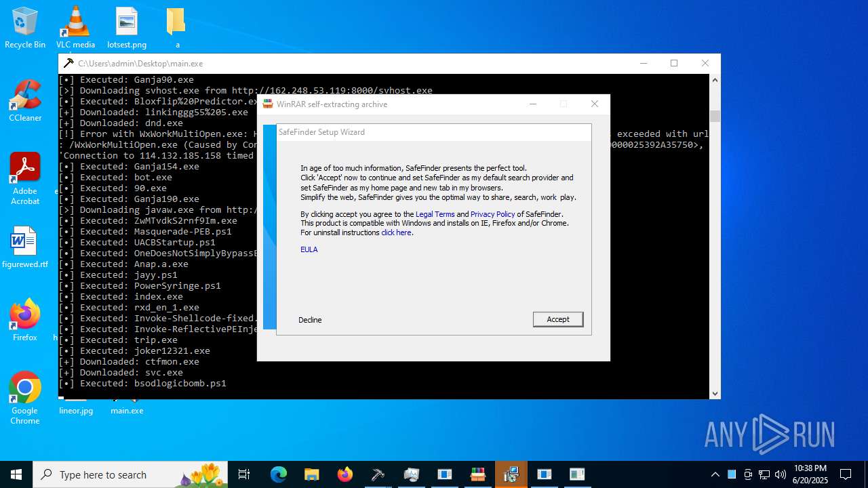Select the Firefox desktop shortcut
The width and height of the screenshot is (868, 488).
pyautogui.click(x=25, y=320)
